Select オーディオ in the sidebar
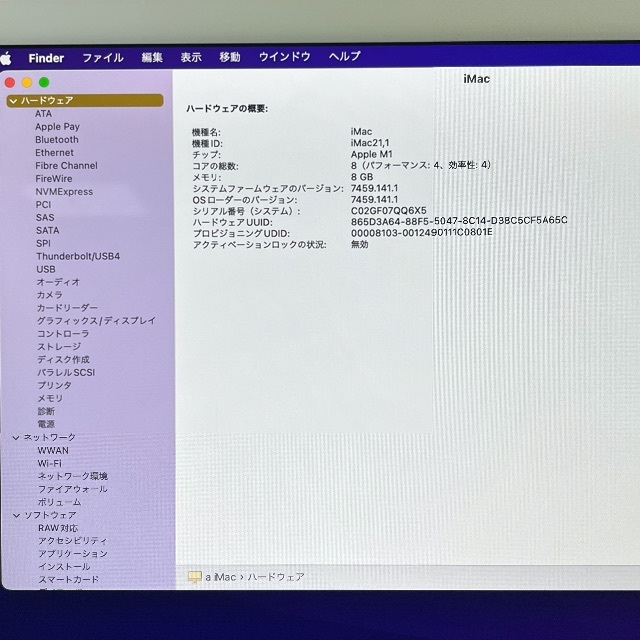 [x=58, y=282]
